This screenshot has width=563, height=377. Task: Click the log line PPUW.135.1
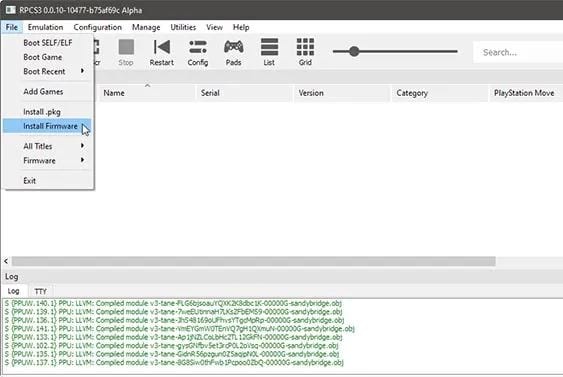coord(172,354)
